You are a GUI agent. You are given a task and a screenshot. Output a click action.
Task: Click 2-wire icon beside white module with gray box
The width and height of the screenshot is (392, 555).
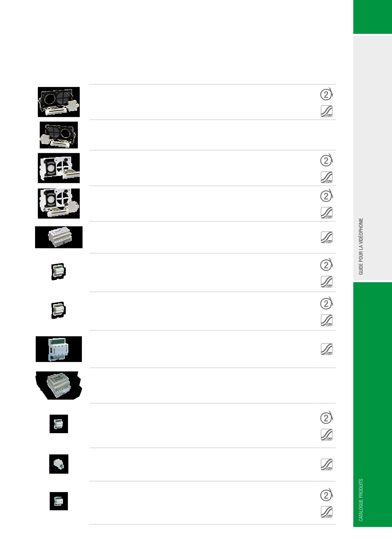point(327,196)
